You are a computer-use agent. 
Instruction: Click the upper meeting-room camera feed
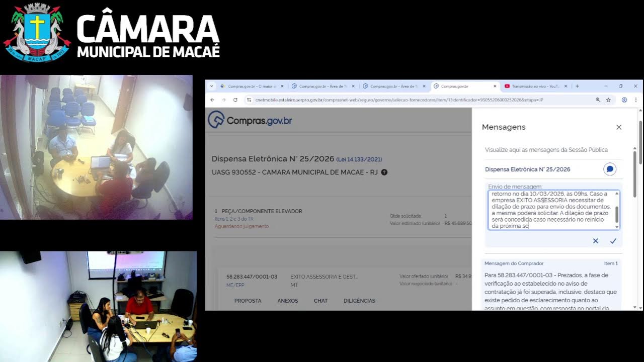pos(96,147)
